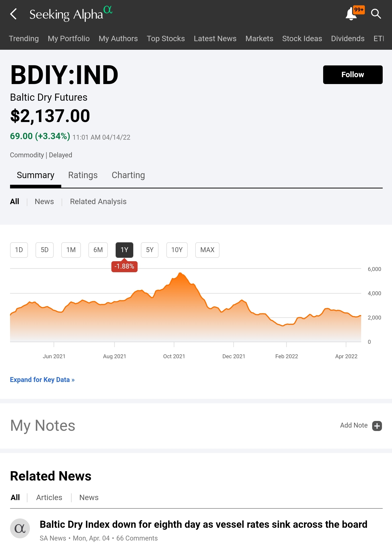Open the search magnifier icon
392x554 pixels.
click(376, 14)
